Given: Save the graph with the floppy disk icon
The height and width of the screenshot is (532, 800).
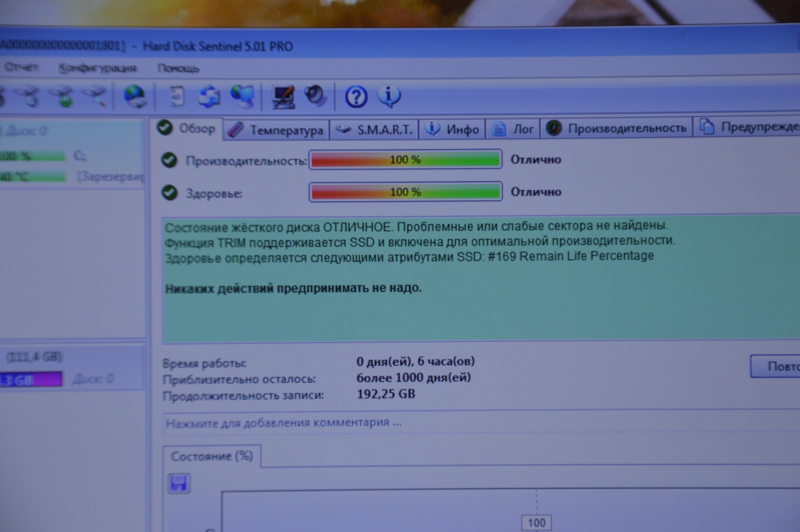Looking at the screenshot, I should coord(178,483).
